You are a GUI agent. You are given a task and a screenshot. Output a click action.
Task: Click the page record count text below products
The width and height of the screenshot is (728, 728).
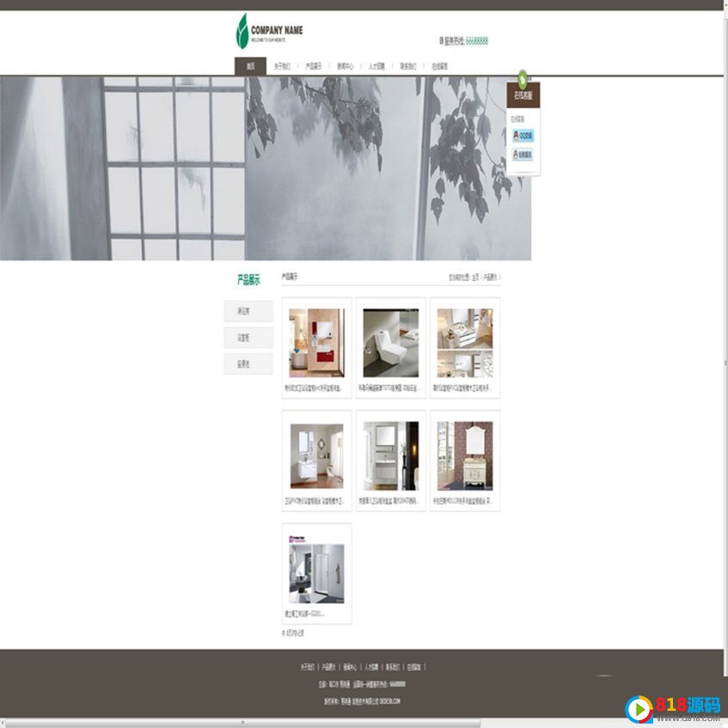click(x=293, y=633)
